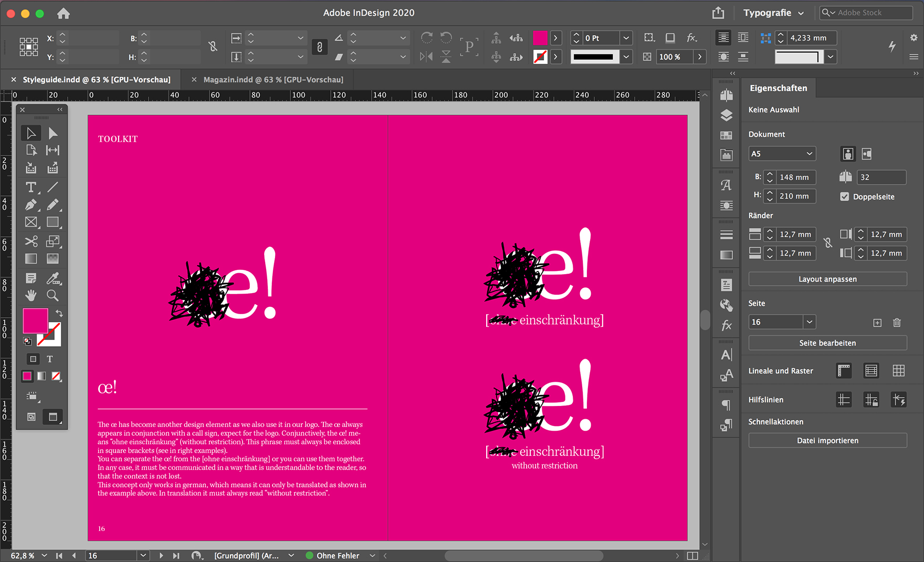Toggle the Doppelseite checkbox
Screen dimensions: 924x562
pyautogui.click(x=844, y=196)
